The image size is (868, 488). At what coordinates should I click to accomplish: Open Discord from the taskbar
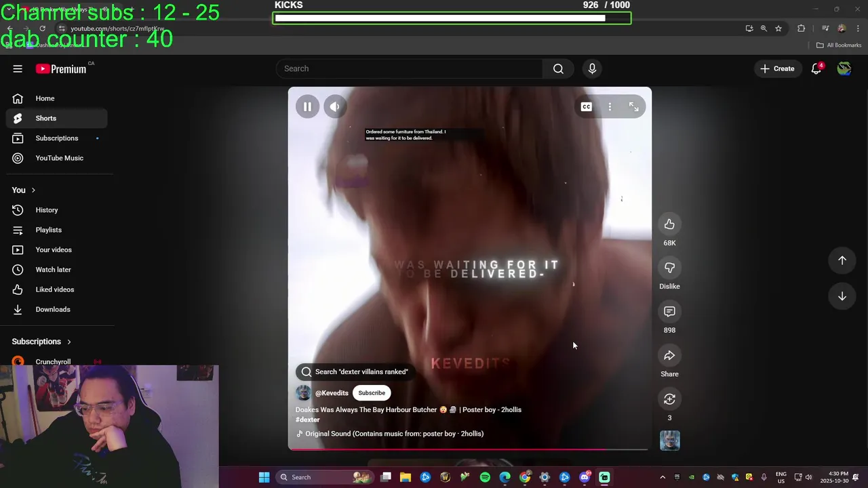(x=585, y=477)
